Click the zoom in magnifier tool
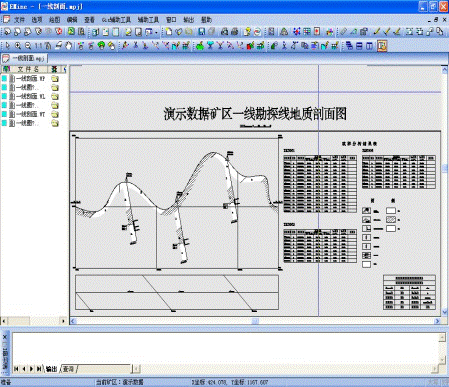 point(18,46)
